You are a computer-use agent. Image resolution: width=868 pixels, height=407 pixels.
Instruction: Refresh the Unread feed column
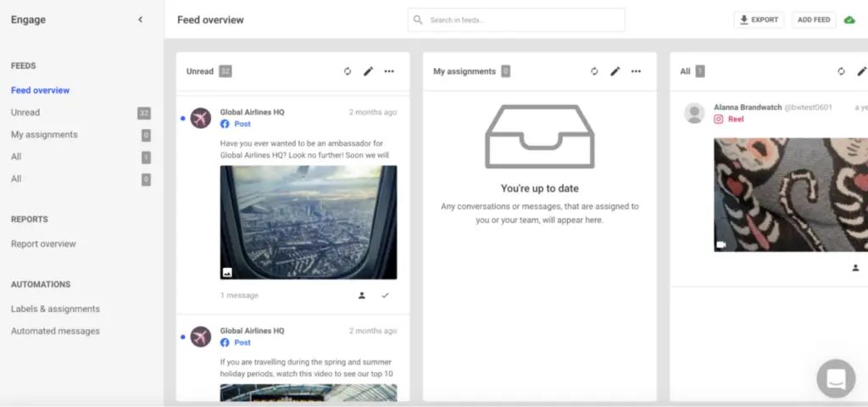[x=348, y=71]
